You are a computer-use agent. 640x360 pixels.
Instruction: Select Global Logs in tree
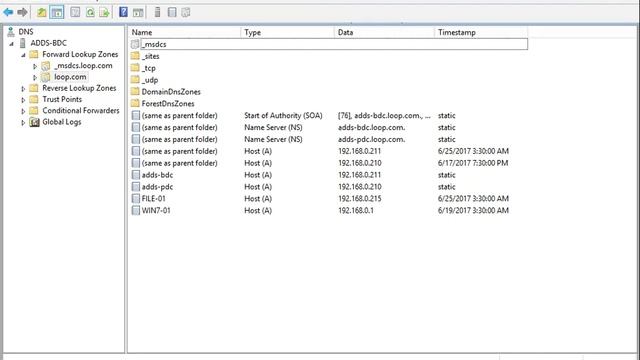coord(62,122)
